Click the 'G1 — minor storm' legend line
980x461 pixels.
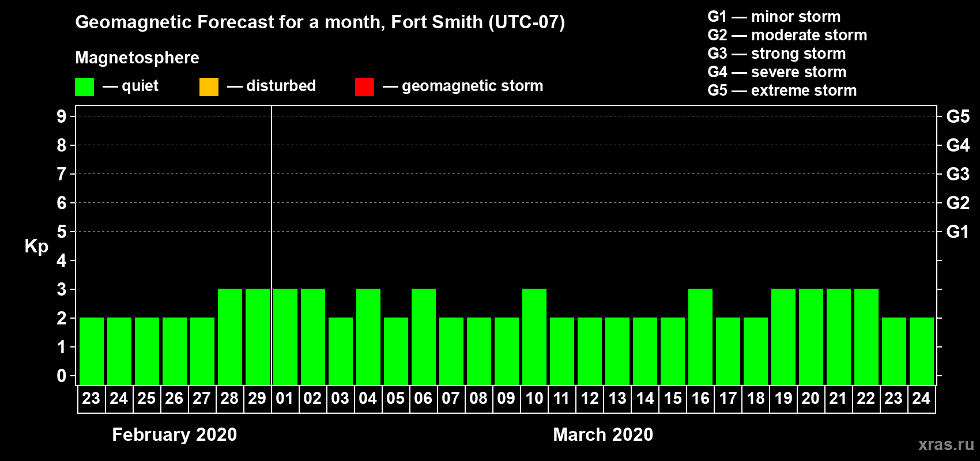774,17
